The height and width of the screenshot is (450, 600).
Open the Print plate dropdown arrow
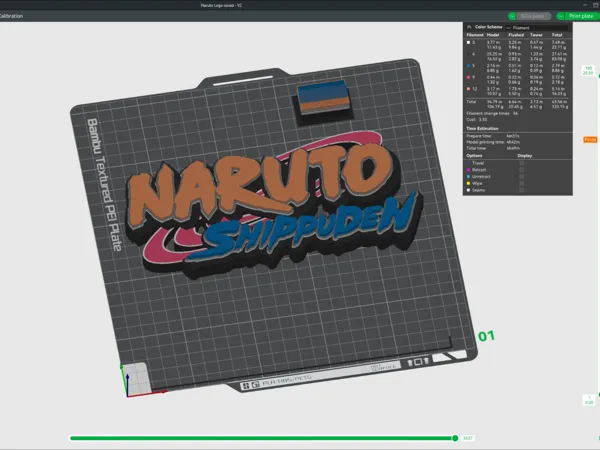561,16
